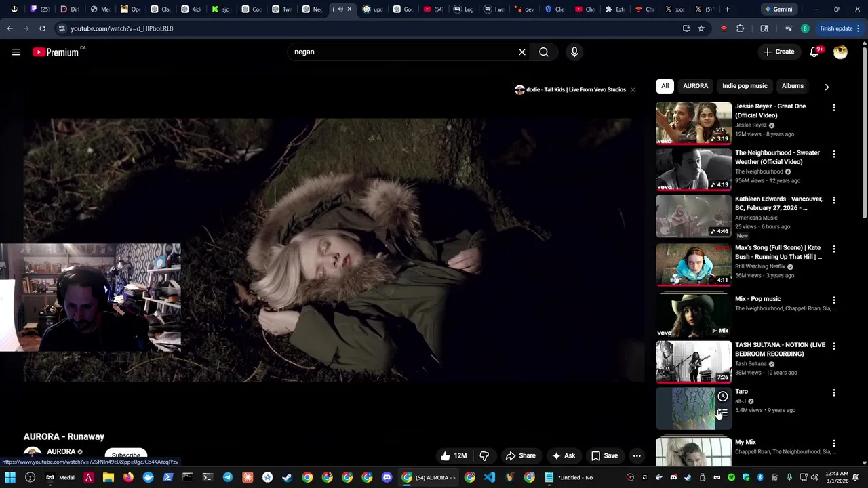The width and height of the screenshot is (868, 488).
Task: Open options for Jessie Reyez video
Action: tap(834, 108)
